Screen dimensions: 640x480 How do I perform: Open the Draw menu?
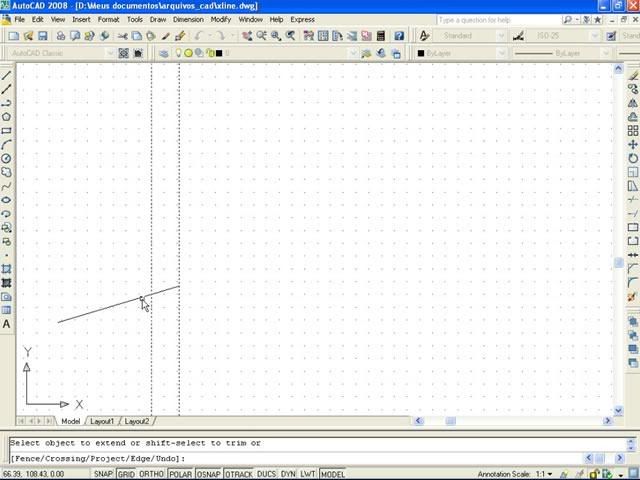coord(158,19)
